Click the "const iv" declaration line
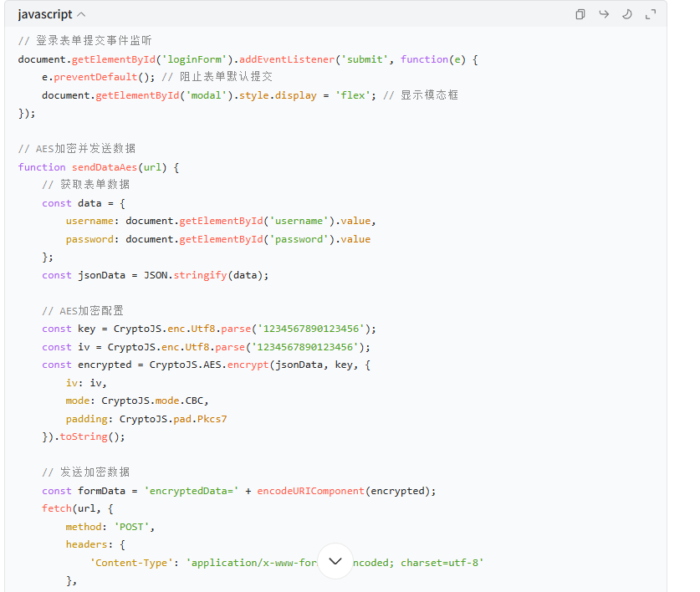The width and height of the screenshot is (700, 592). tap(206, 347)
